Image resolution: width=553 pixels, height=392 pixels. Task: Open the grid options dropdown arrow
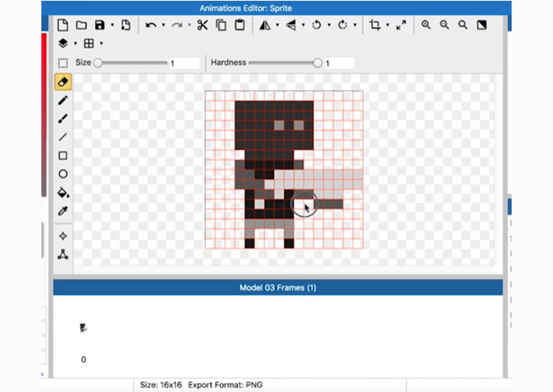pyautogui.click(x=101, y=43)
